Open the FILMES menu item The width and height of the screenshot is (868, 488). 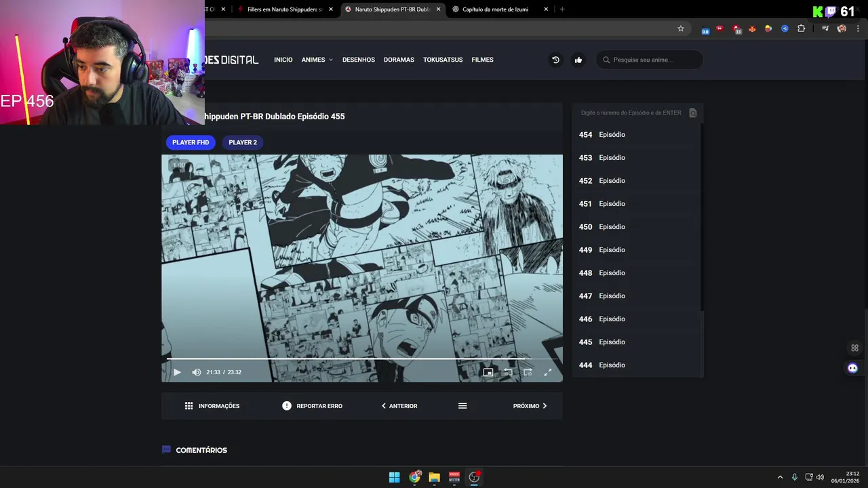click(x=482, y=60)
